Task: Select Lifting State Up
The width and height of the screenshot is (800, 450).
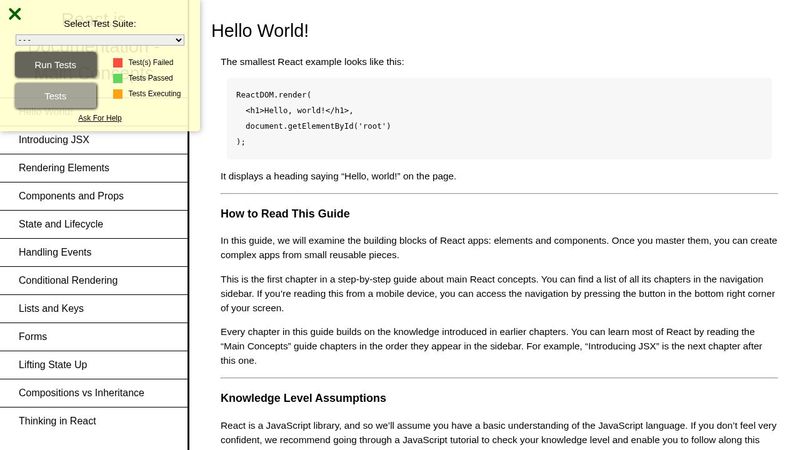Action: [x=94, y=364]
